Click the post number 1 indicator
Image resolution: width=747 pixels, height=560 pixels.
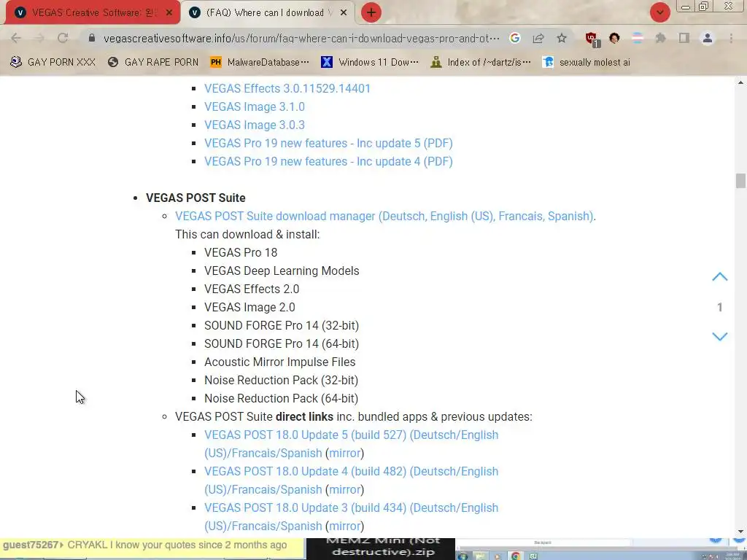(x=720, y=307)
